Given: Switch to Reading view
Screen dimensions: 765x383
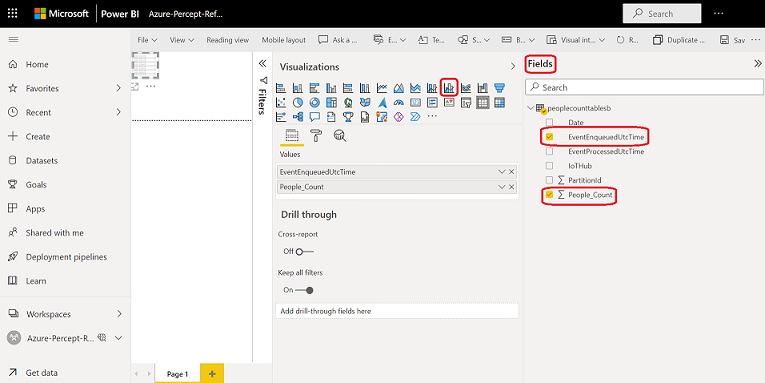Looking at the screenshot, I should 227,40.
